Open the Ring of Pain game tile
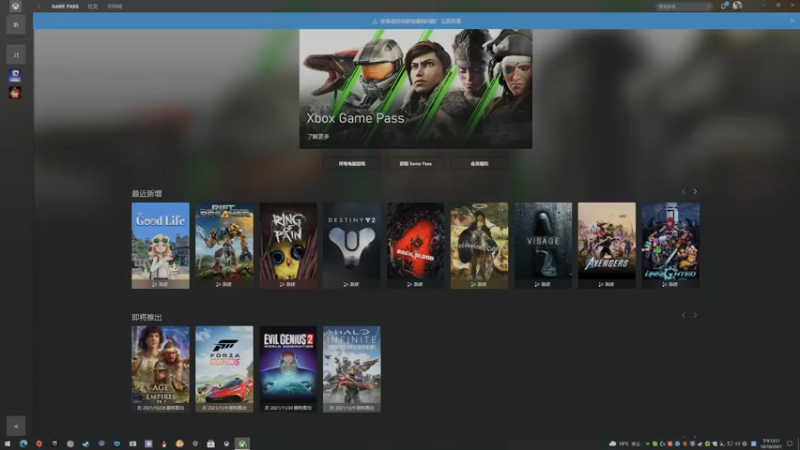Image resolution: width=800 pixels, height=450 pixels. [x=288, y=245]
